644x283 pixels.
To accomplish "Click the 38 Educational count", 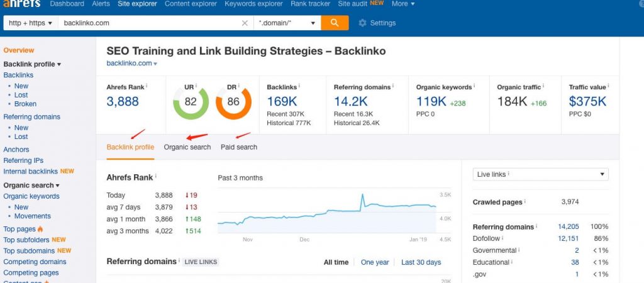I will click(575, 262).
